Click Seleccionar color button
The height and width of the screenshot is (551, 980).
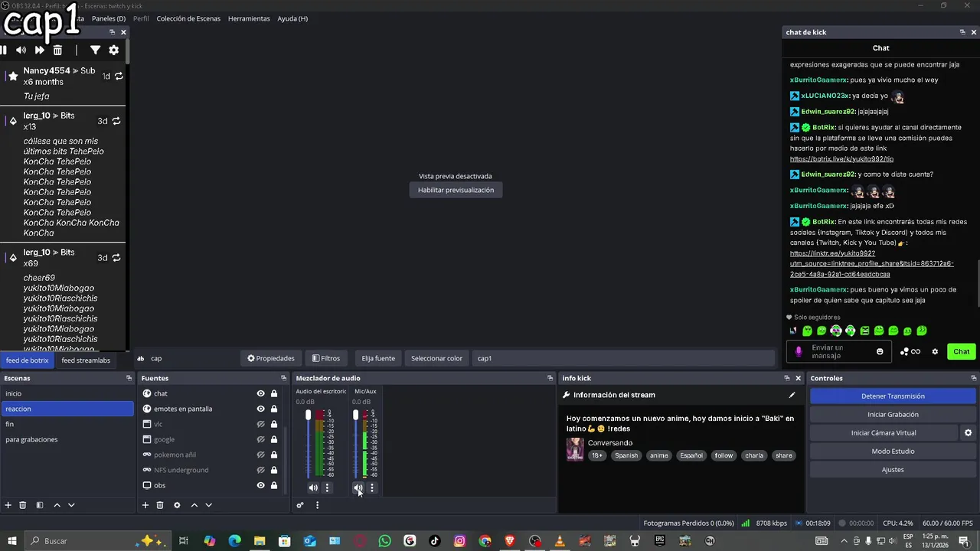tap(436, 358)
